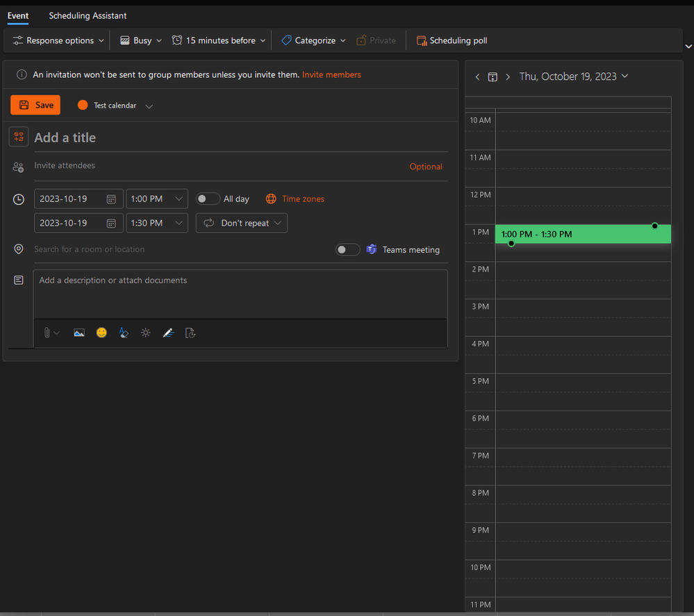Click the Private button label
Image resolution: width=694 pixels, height=616 pixels.
pos(382,41)
